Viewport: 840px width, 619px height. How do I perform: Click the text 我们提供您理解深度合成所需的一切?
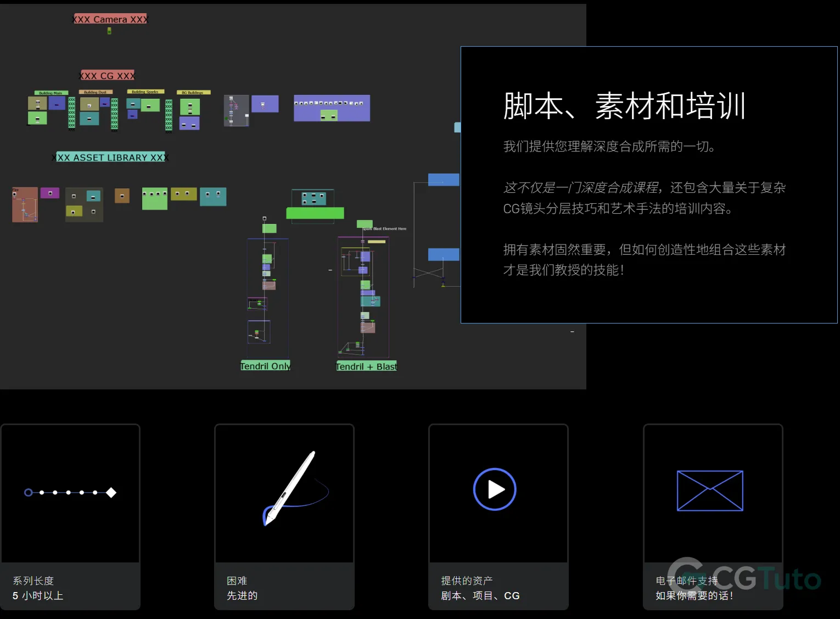(609, 147)
